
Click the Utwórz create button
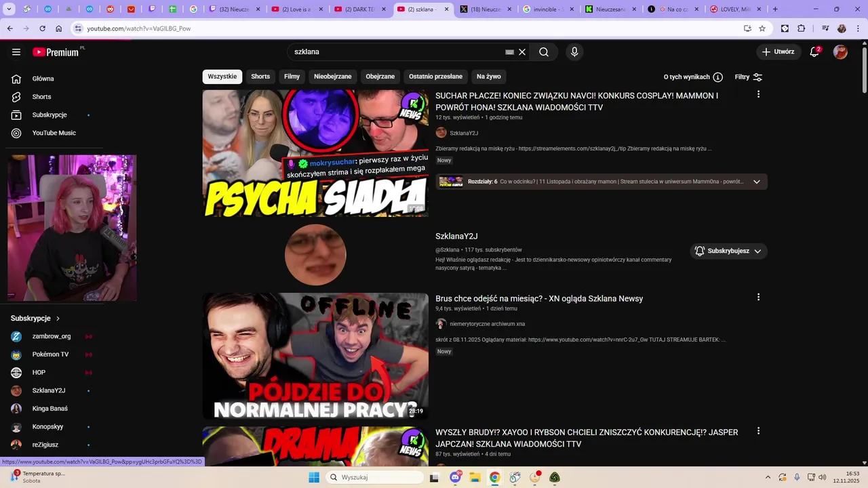778,52
